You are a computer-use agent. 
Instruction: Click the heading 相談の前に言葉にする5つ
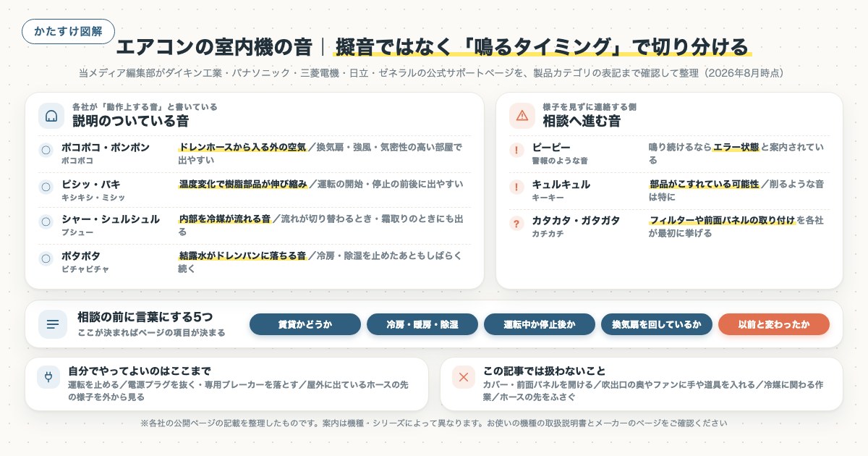(x=145, y=317)
